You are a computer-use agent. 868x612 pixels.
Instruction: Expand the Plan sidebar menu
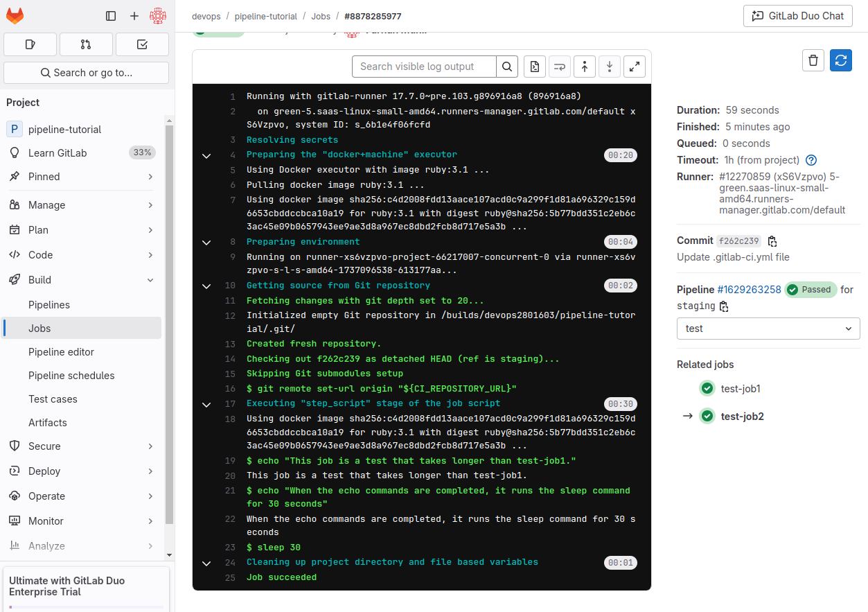(x=82, y=230)
